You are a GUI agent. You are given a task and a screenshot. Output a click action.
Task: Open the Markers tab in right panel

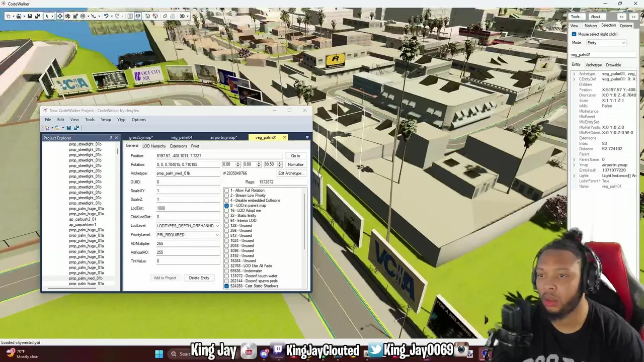pyautogui.click(x=591, y=26)
